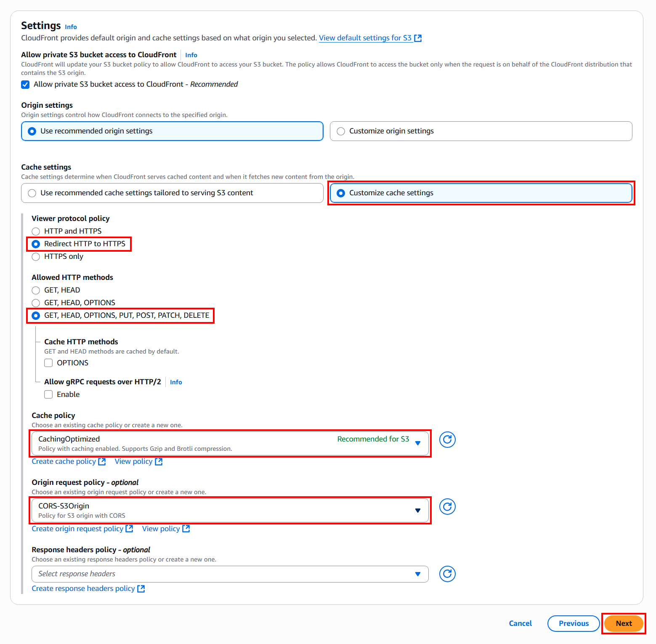The height and width of the screenshot is (644, 656).
Task: Refresh the cache policy list
Action: click(447, 439)
